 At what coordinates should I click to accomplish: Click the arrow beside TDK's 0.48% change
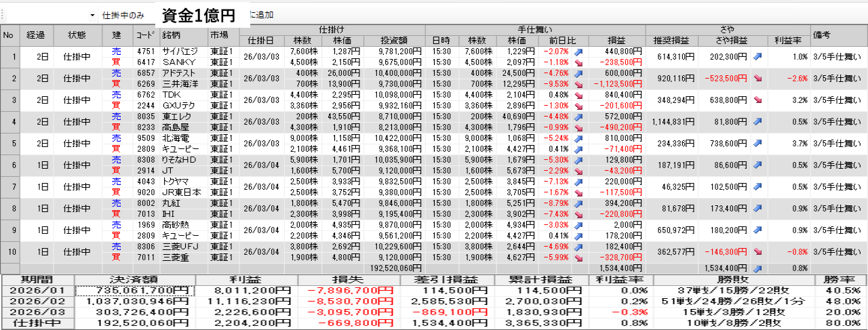coord(578,95)
